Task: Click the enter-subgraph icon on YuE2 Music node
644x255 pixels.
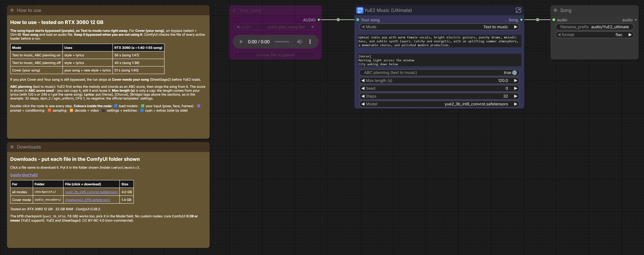Action: tap(518, 10)
